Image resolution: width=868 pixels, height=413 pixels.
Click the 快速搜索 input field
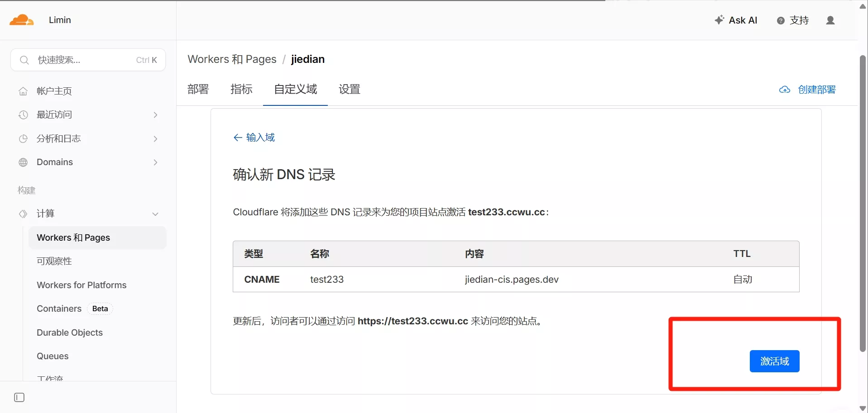[88, 60]
